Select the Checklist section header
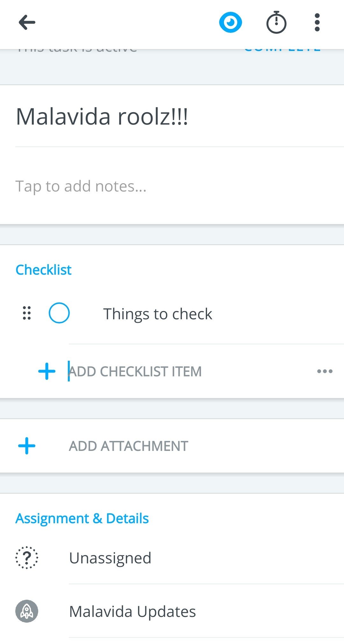Viewport: 344px width, 644px height. point(44,270)
